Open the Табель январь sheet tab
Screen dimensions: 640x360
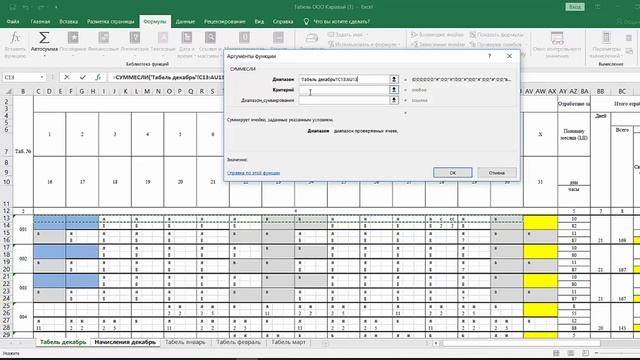185,342
